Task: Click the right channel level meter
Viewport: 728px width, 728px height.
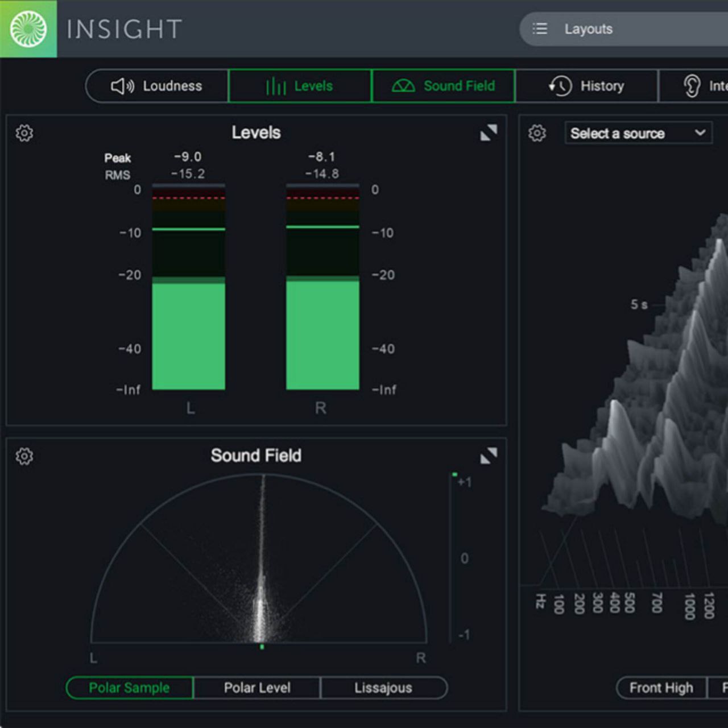Action: (322, 287)
